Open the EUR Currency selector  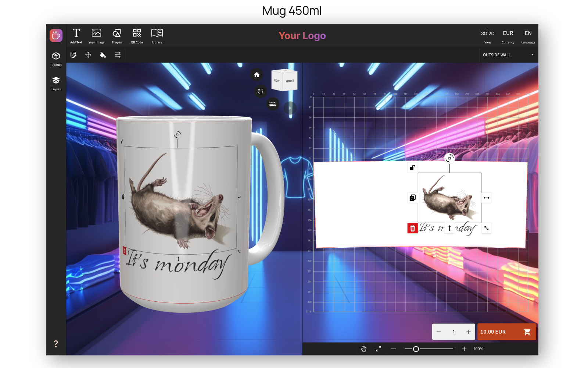pos(508,36)
